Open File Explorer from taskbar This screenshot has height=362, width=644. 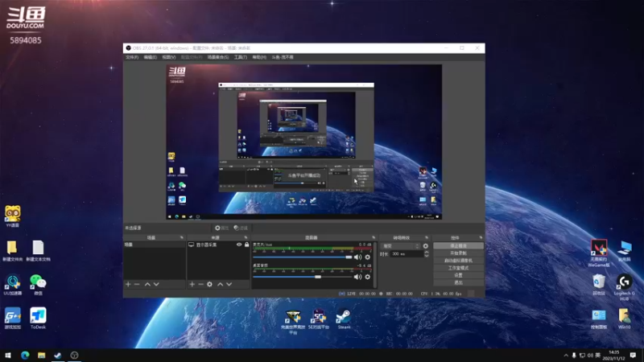(42, 355)
